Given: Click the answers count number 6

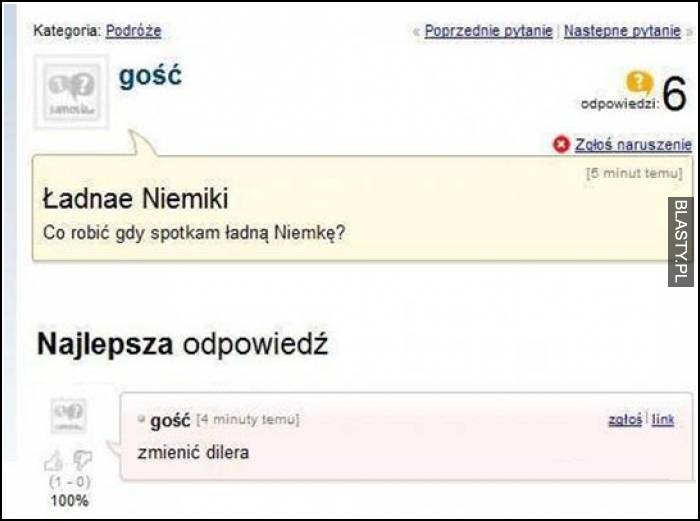Looking at the screenshot, I should tap(674, 95).
